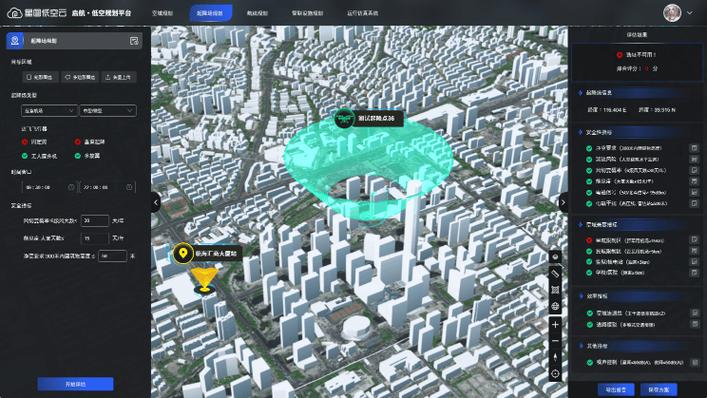This screenshot has width=707, height=398.
Task: Expand the 安全性指标 section header
Action: [x=637, y=132]
